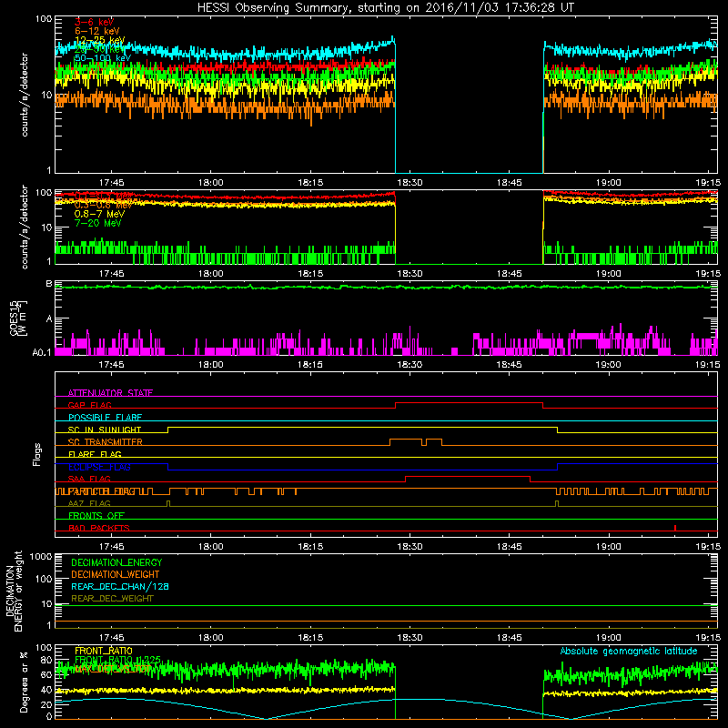728x728 pixels.
Task: Click the raised SAA_FLAG step segment
Action: (468, 476)
